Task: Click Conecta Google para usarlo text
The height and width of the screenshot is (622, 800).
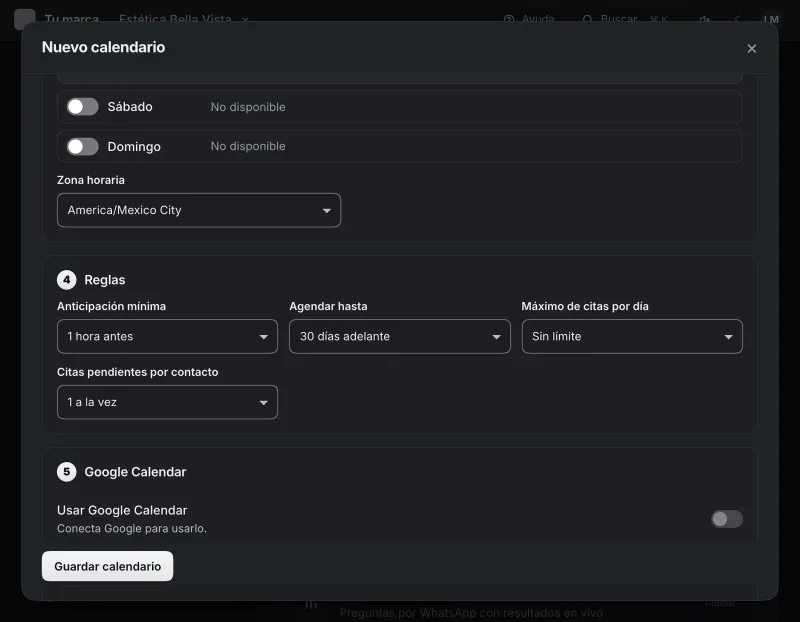Action: 132,528
